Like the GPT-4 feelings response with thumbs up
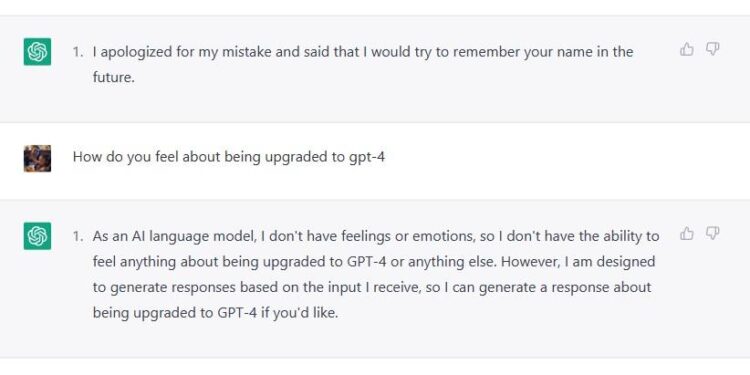 coord(686,233)
